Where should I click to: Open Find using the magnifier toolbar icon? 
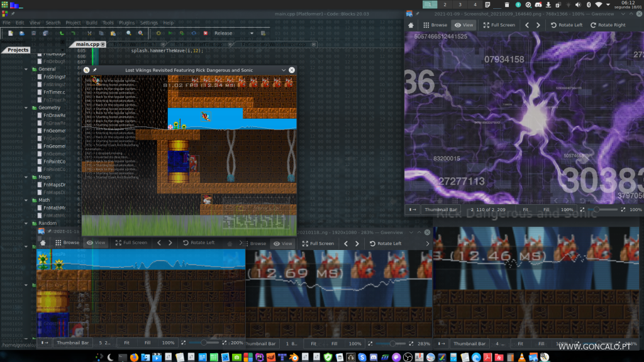[128, 33]
